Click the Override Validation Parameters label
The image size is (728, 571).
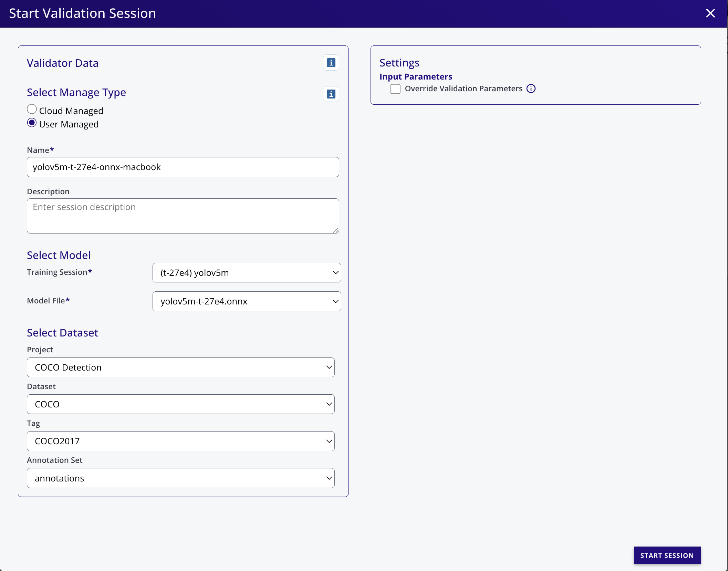click(x=464, y=89)
